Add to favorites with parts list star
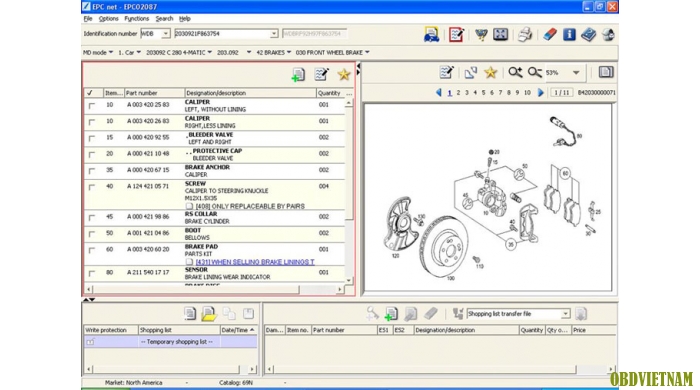The image size is (700, 390). (x=344, y=75)
